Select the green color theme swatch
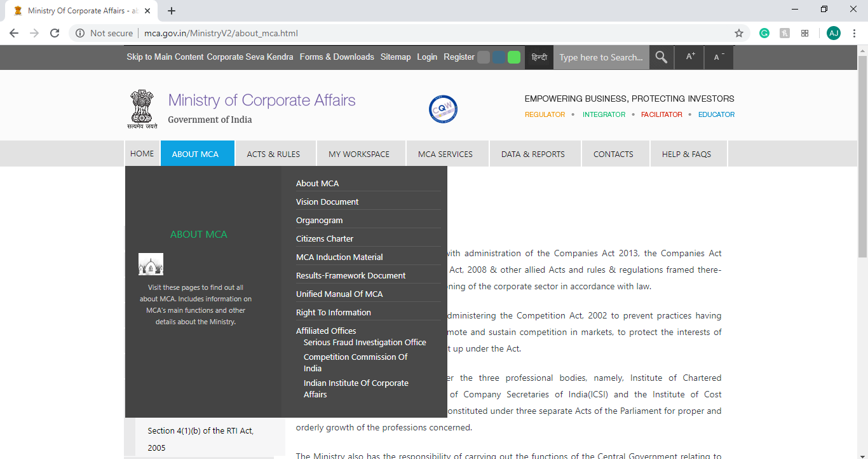The height and width of the screenshot is (459, 868). pyautogui.click(x=514, y=57)
